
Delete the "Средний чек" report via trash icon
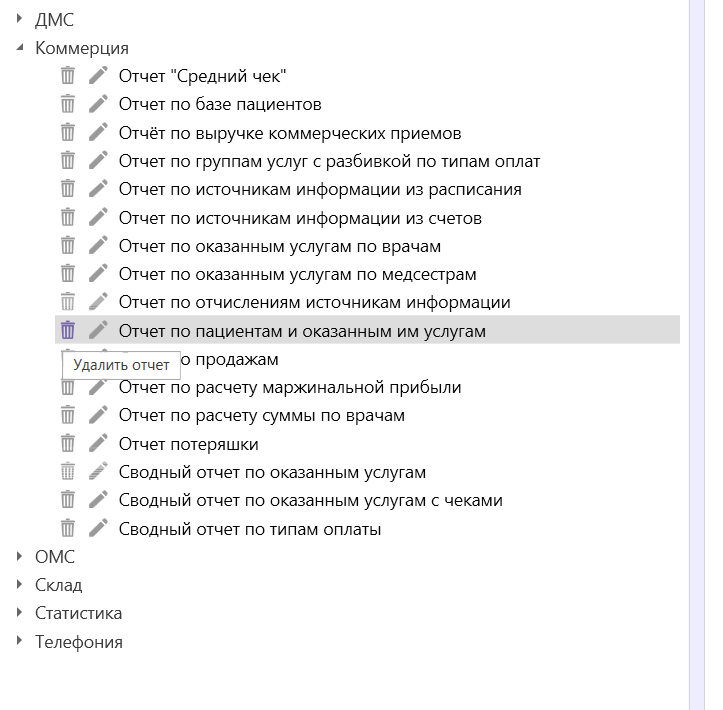[68, 76]
